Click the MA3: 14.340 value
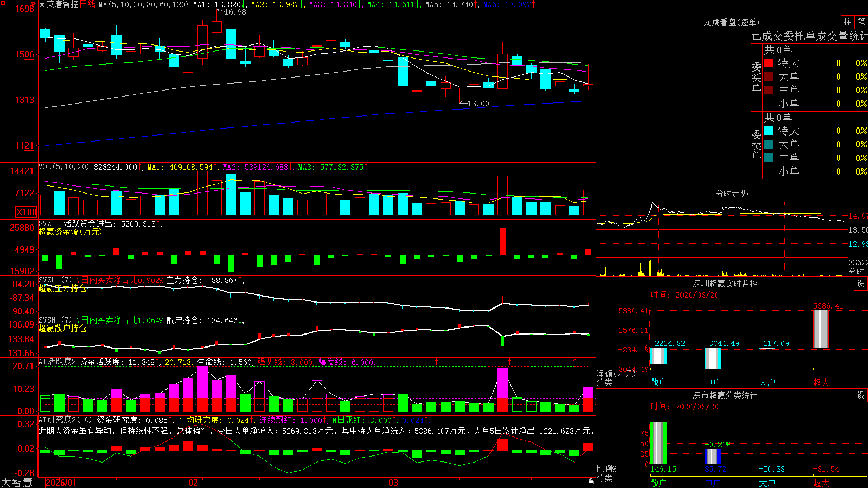This screenshot has width=868, height=488. point(335,4)
